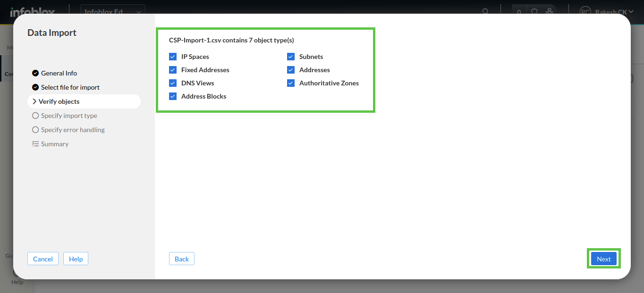The width and height of the screenshot is (644, 293).
Task: Click the RC user avatar icon
Action: (585, 11)
